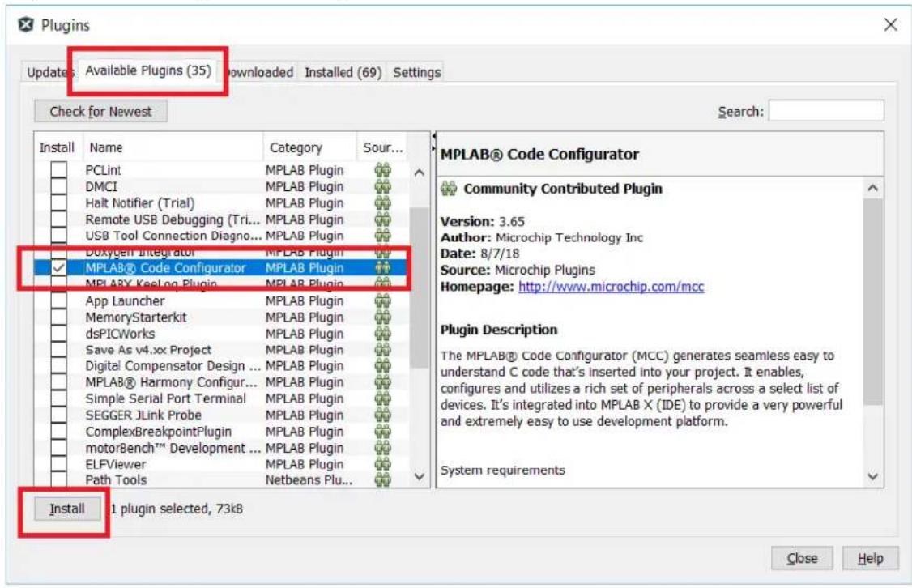
Task: Click source icon for dsPICWorks
Action: (383, 333)
